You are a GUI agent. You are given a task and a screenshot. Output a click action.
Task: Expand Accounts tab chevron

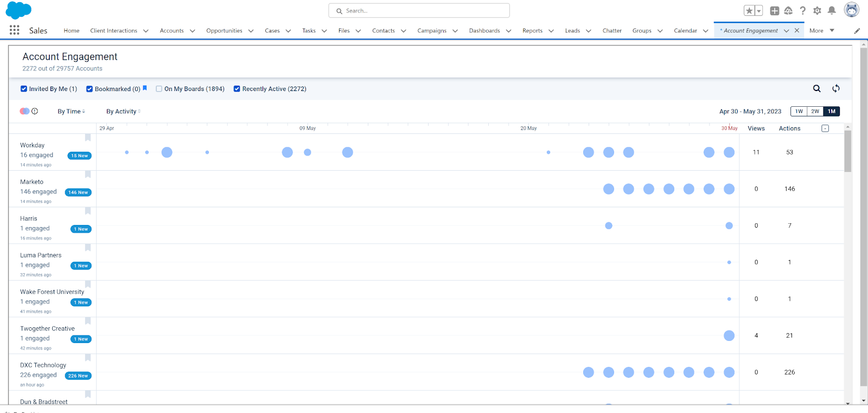(193, 31)
